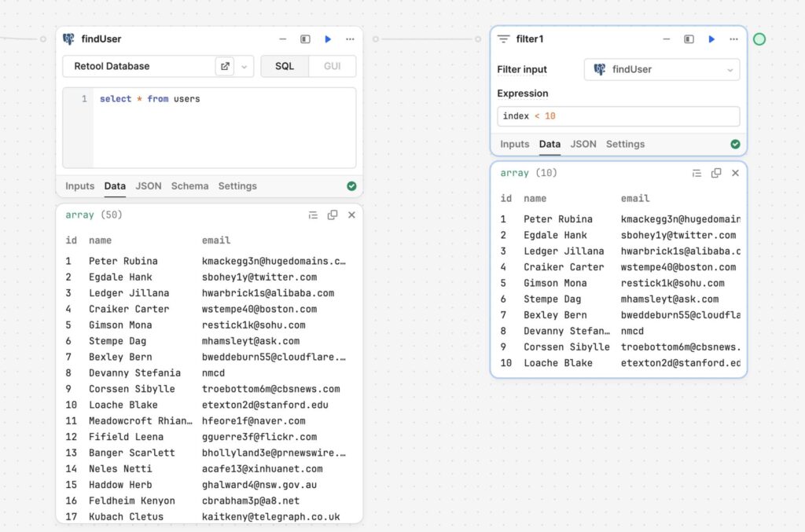
Task: Copy the findUser query results
Action: pos(331,214)
